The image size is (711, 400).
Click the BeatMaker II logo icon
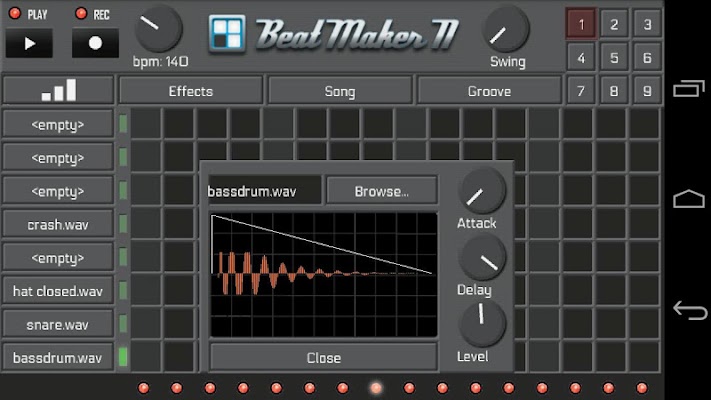227,34
